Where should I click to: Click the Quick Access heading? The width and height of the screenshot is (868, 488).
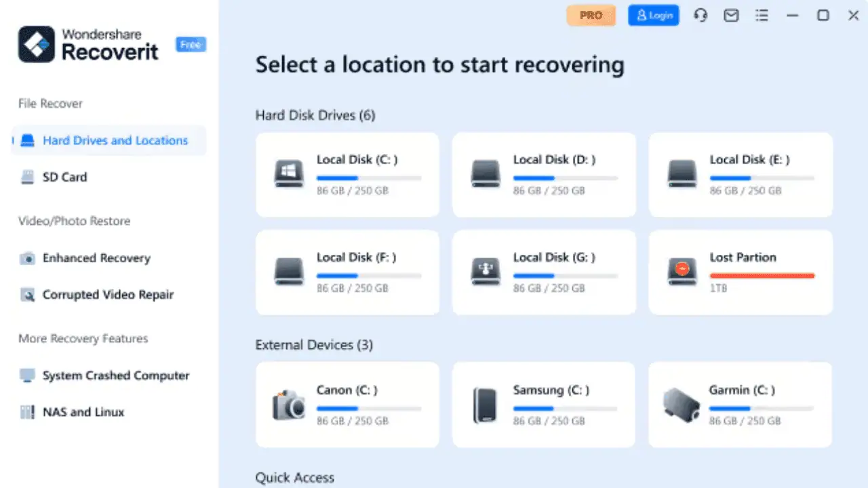(295, 478)
